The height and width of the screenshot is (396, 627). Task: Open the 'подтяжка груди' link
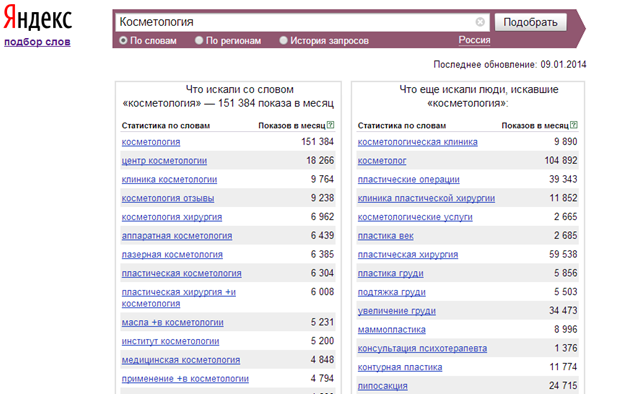click(x=391, y=292)
